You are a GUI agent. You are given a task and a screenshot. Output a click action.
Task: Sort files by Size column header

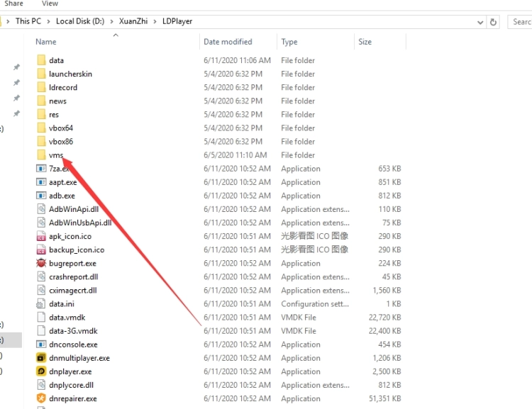click(x=365, y=42)
